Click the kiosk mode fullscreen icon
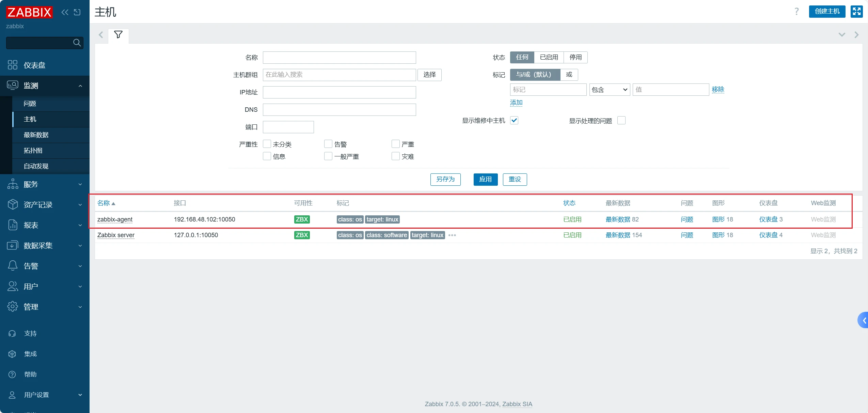The image size is (868, 413). tap(856, 12)
